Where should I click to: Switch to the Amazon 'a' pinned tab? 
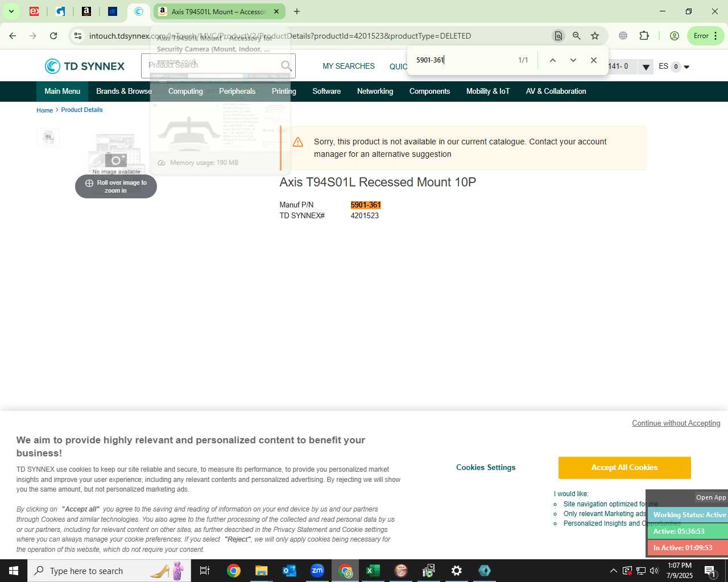(x=86, y=11)
